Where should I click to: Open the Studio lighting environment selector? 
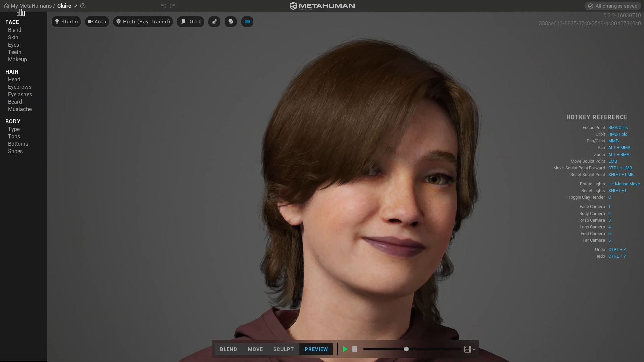coord(66,21)
